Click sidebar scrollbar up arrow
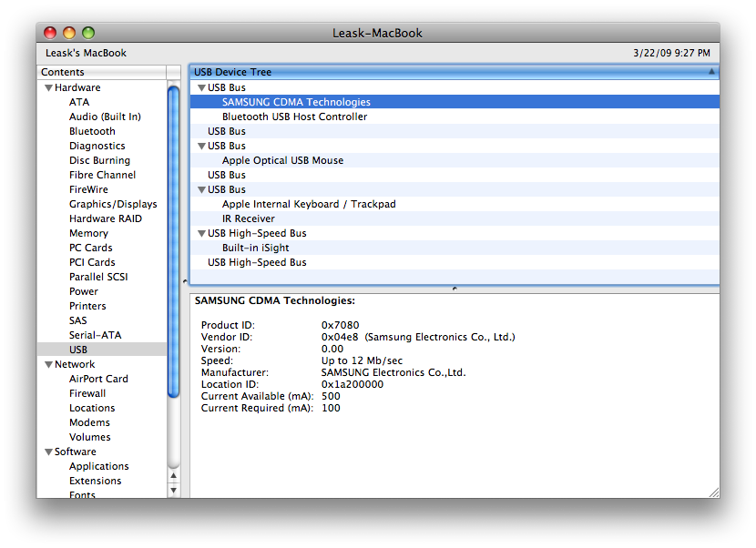The width and height of the screenshot is (756, 548). point(174,476)
